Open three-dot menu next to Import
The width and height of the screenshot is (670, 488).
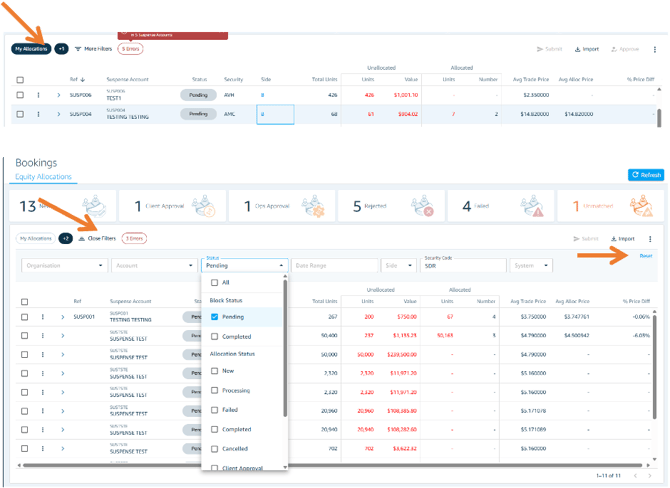pos(650,239)
